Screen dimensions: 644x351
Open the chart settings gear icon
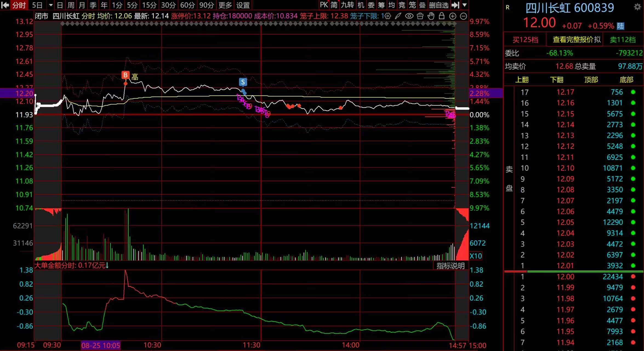pos(387,16)
